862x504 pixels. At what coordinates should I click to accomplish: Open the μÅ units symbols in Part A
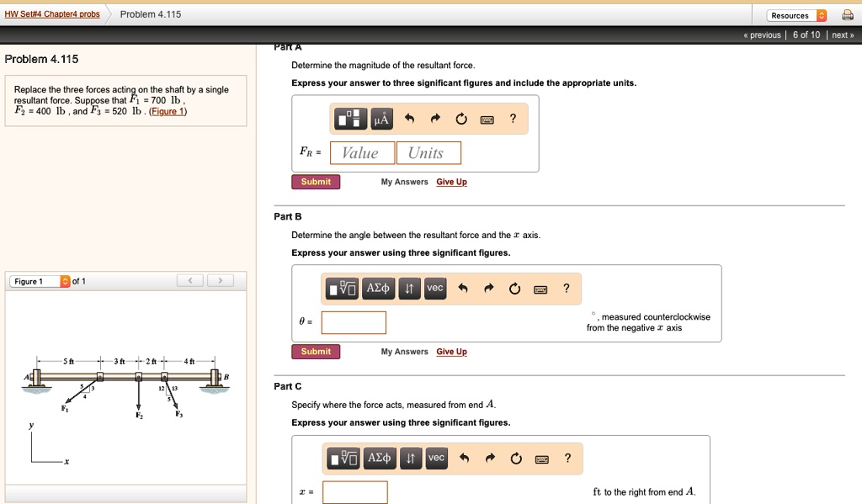click(381, 119)
